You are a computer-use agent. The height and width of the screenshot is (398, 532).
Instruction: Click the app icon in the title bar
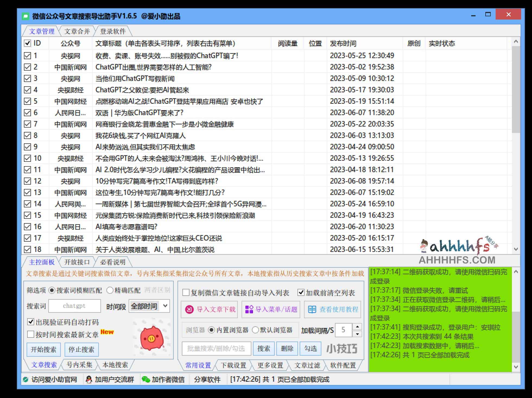(x=26, y=17)
